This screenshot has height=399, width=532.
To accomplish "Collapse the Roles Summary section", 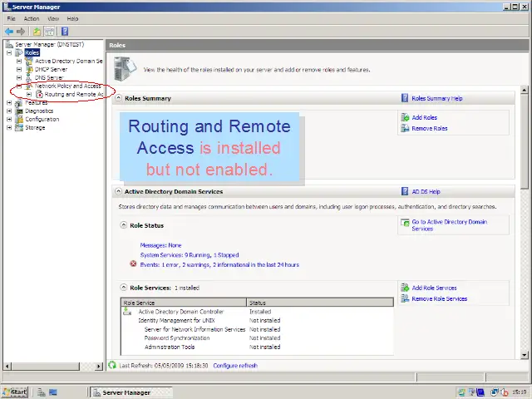I will coord(118,98).
